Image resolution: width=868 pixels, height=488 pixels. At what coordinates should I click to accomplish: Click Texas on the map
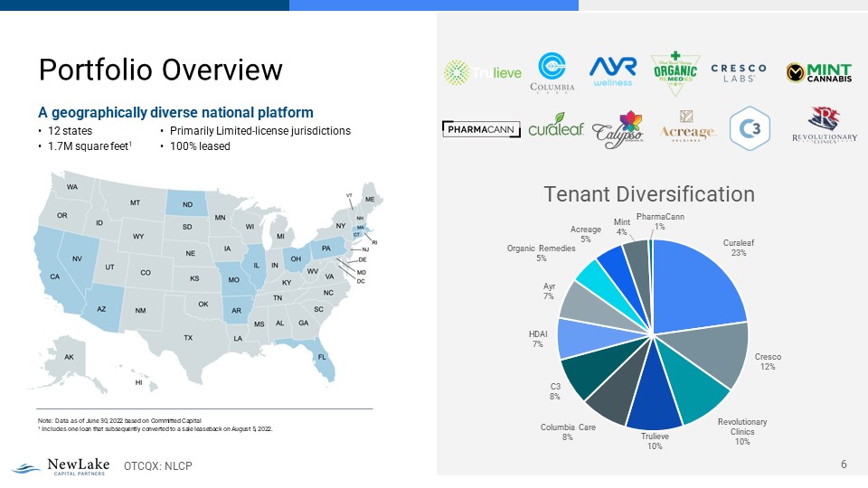point(189,336)
